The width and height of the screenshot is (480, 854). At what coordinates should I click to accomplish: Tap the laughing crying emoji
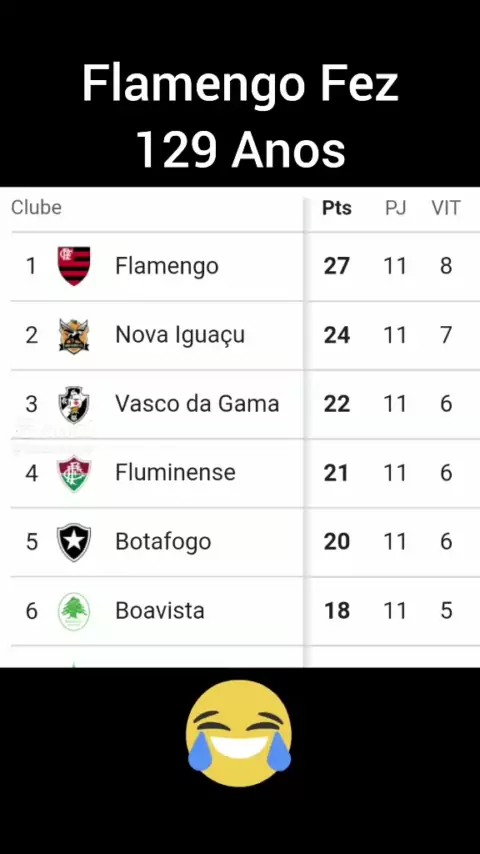(x=239, y=733)
